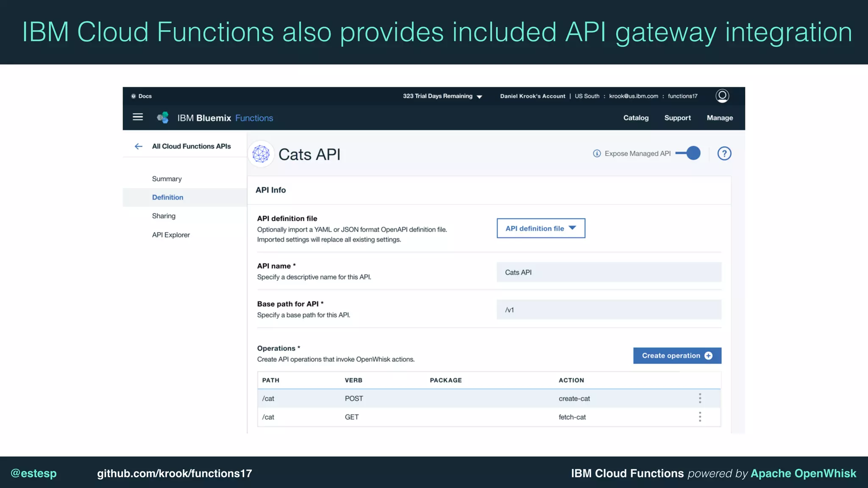The height and width of the screenshot is (488, 868).
Task: Click the Cats API page title
Action: tap(309, 155)
